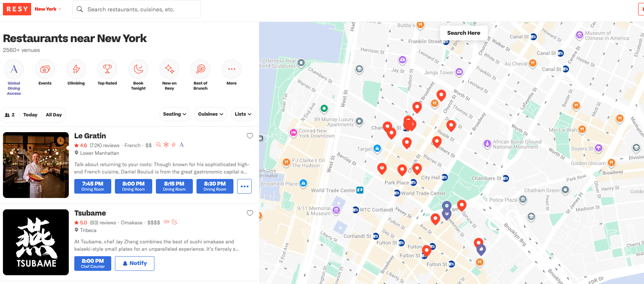Click the 89 Murray Luxury Apartments pin
The width and height of the screenshot is (644, 284).
[x=359, y=121]
